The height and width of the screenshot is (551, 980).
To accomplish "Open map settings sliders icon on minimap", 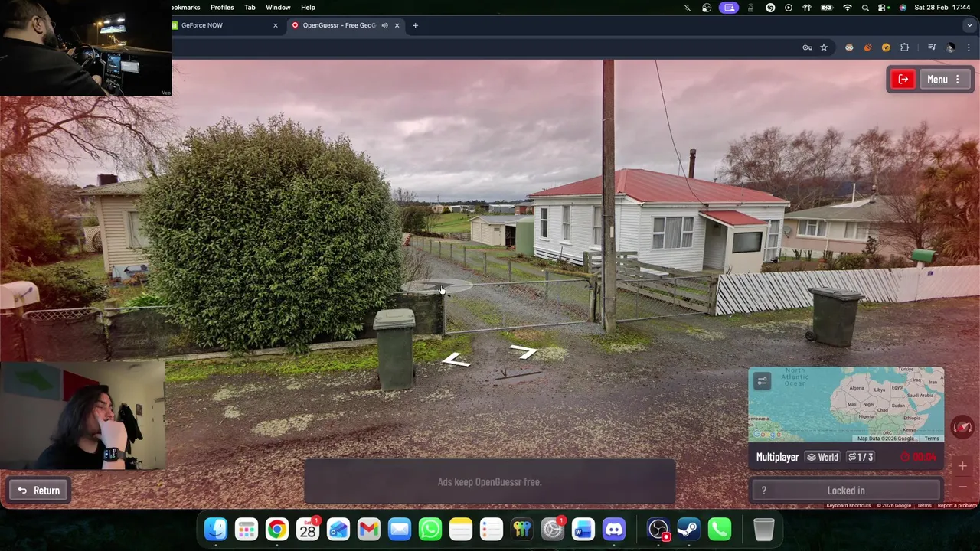I will pyautogui.click(x=762, y=380).
